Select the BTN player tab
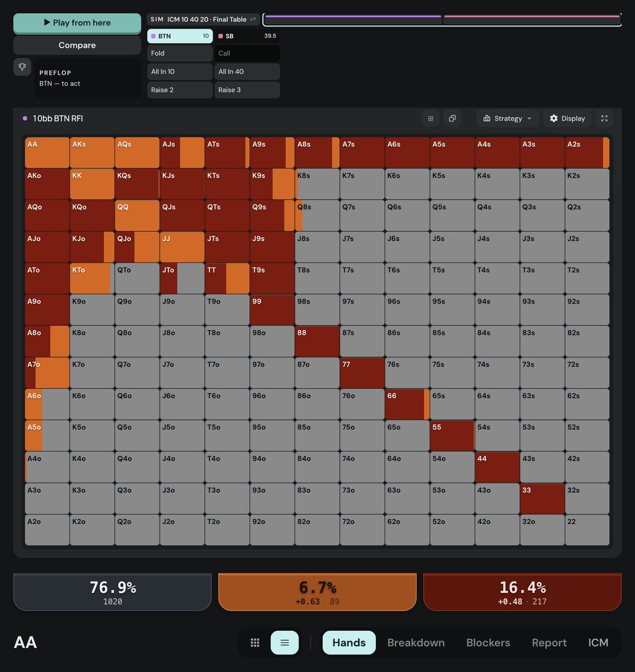 (180, 36)
